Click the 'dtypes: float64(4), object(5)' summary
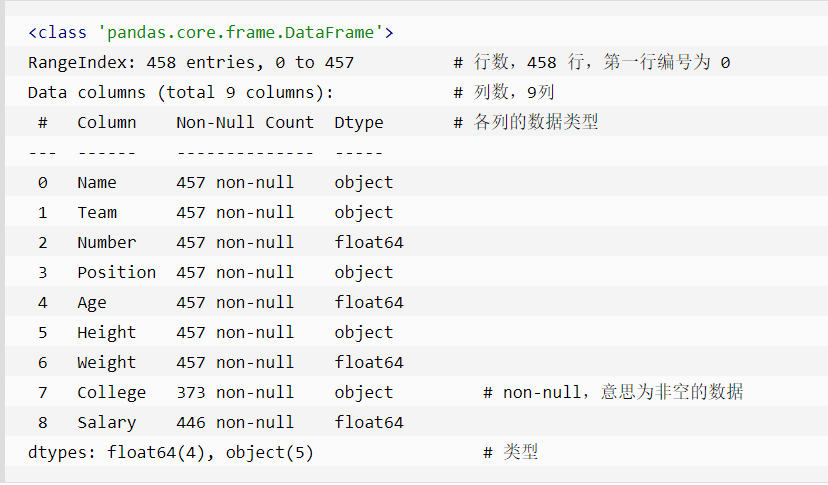 [170, 452]
